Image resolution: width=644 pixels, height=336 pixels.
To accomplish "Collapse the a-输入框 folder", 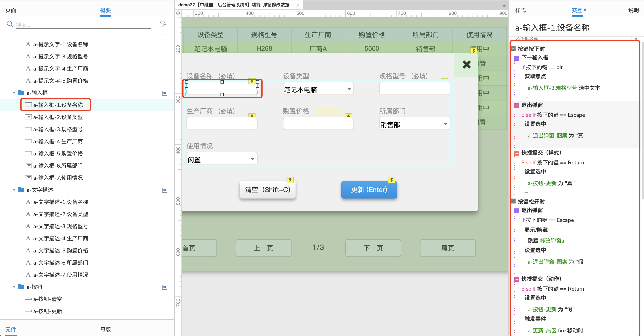I will click(14, 93).
